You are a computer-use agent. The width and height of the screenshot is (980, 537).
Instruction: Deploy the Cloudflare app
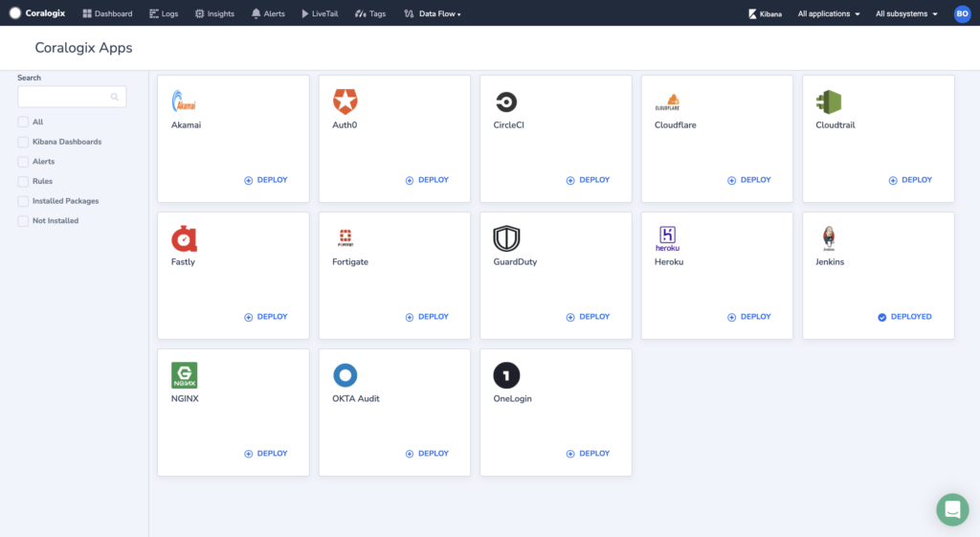(x=748, y=180)
